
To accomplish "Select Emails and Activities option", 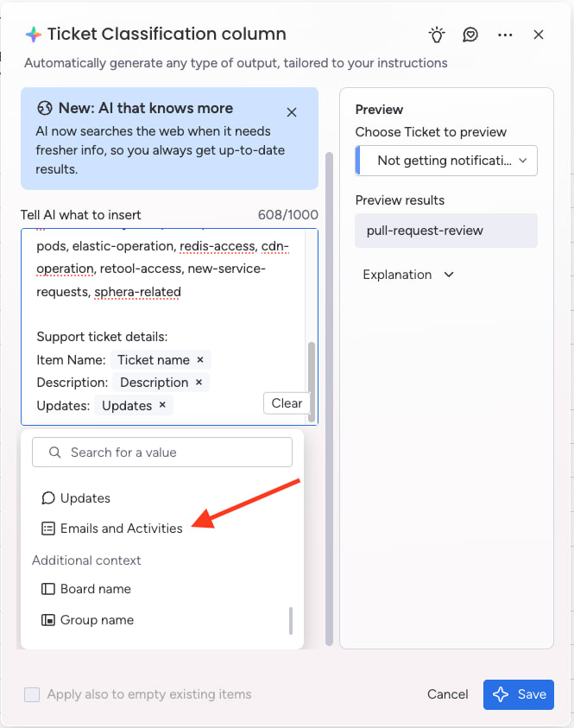I will pos(112,529).
